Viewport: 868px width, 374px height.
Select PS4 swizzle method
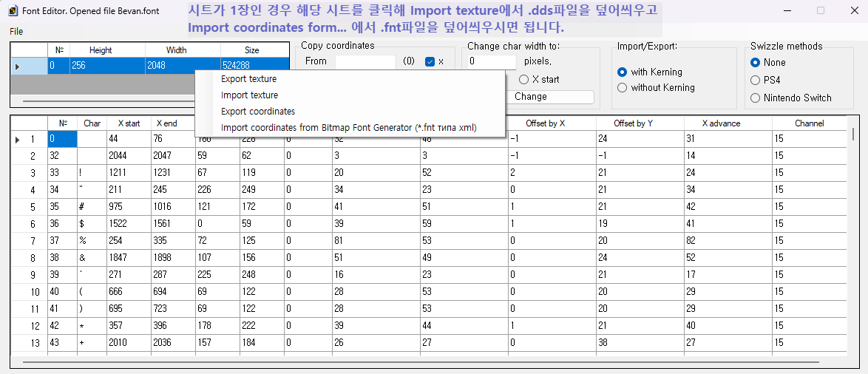coord(755,81)
